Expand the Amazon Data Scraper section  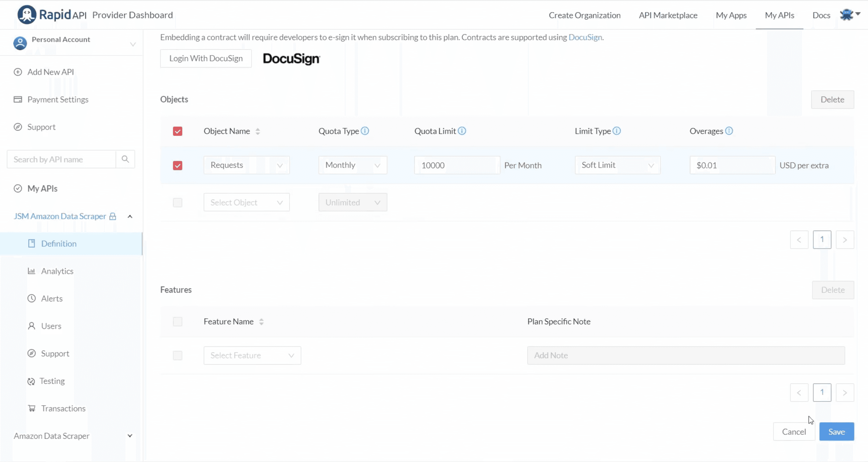click(130, 436)
